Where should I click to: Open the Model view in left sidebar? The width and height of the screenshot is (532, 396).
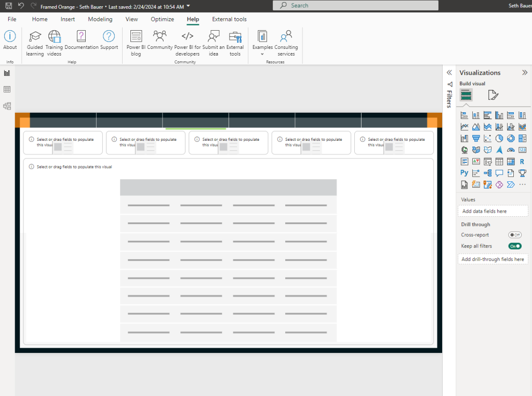pos(7,106)
